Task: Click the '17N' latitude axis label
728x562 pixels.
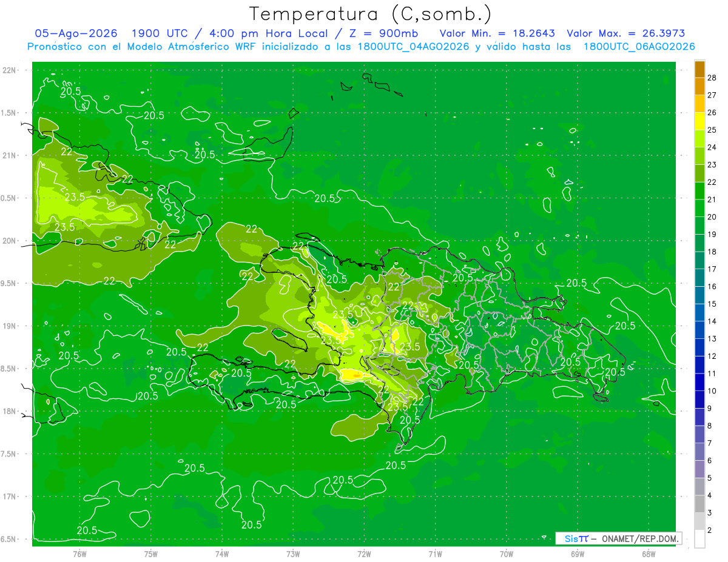Action: tap(10, 497)
